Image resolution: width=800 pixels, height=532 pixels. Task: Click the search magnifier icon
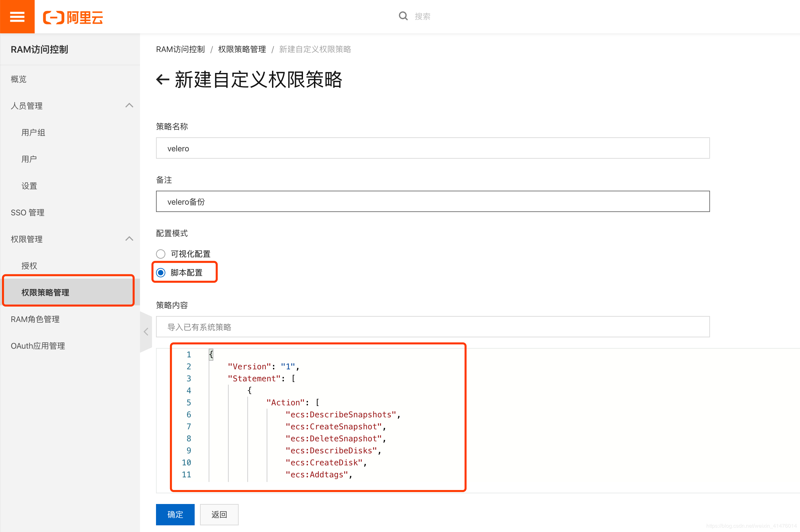click(x=403, y=16)
